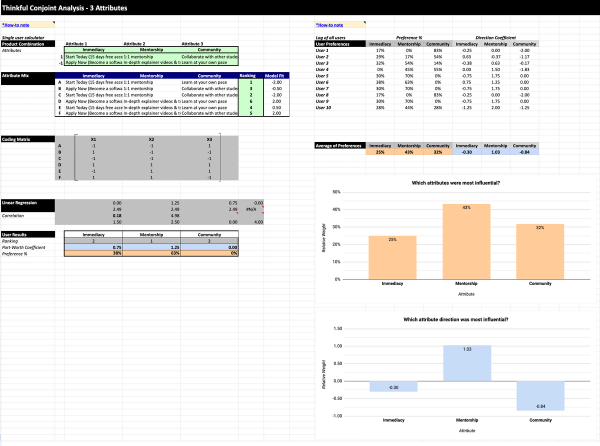Click the ranking cell for row A
The image size is (600, 446).
point(251,82)
